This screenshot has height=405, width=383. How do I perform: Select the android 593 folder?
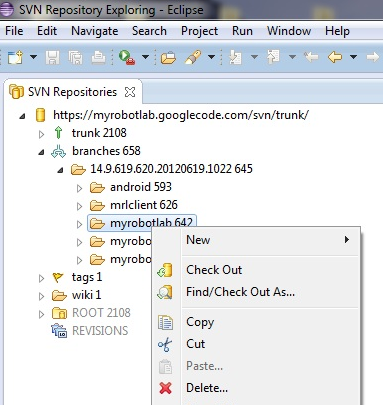[141, 187]
